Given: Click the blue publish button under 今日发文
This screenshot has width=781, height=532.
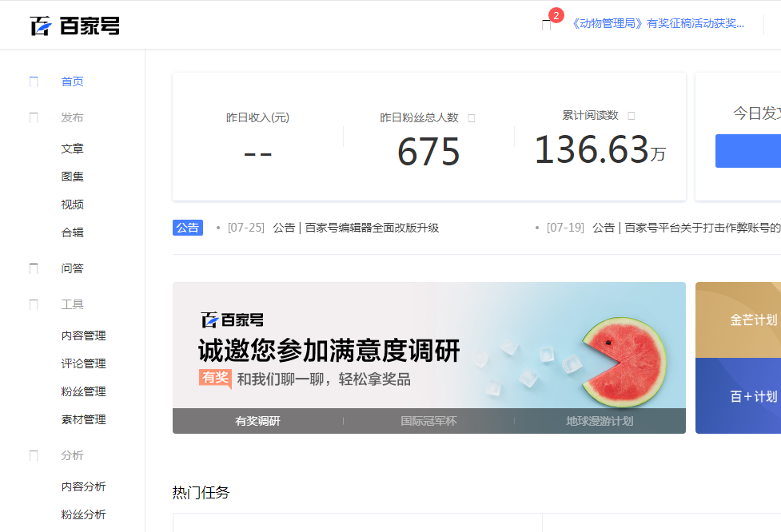Looking at the screenshot, I should 748,151.
